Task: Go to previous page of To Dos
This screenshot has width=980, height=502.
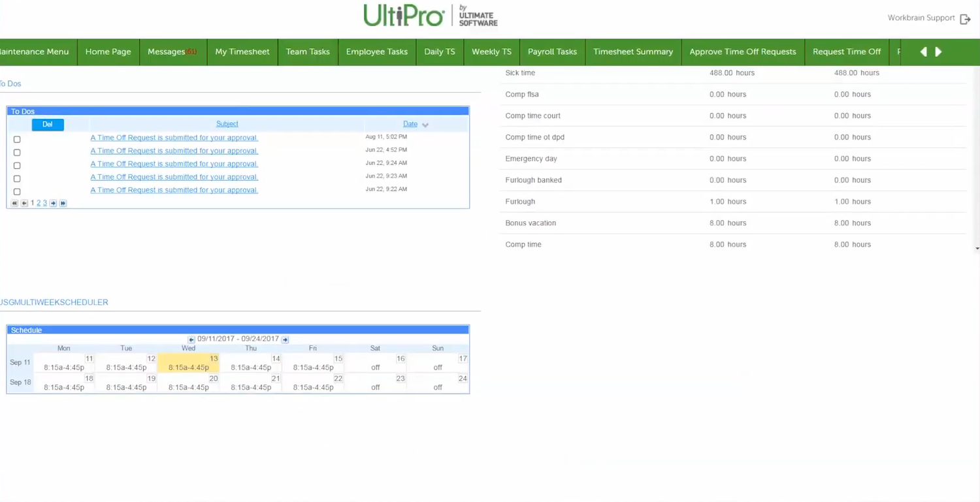Action: coord(24,204)
